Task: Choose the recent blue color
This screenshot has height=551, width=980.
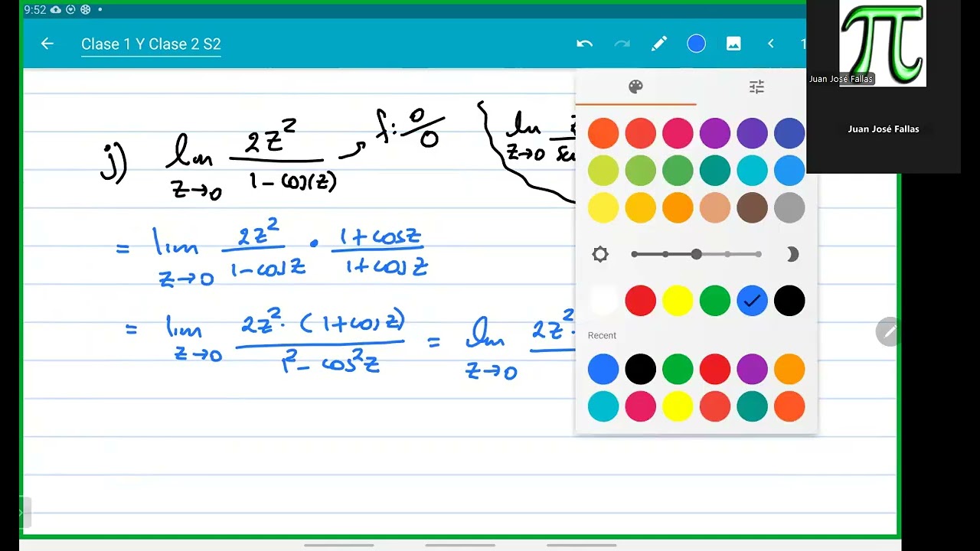Action: tap(603, 369)
